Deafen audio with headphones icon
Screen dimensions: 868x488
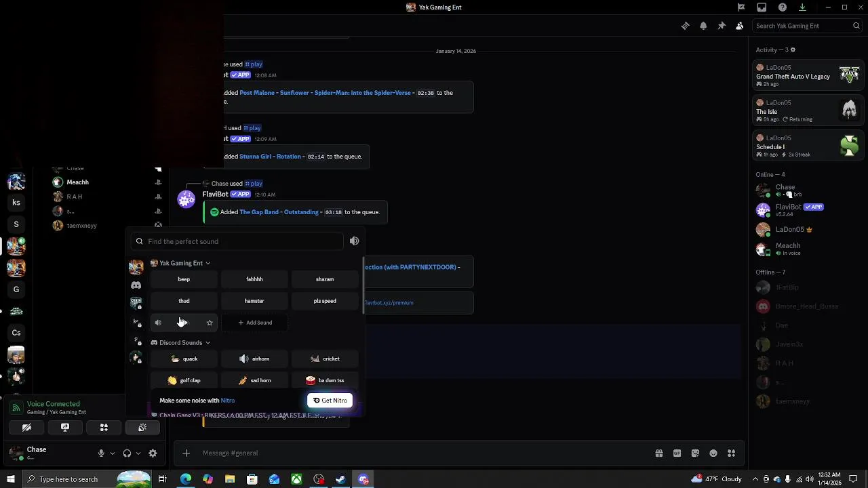click(x=127, y=453)
